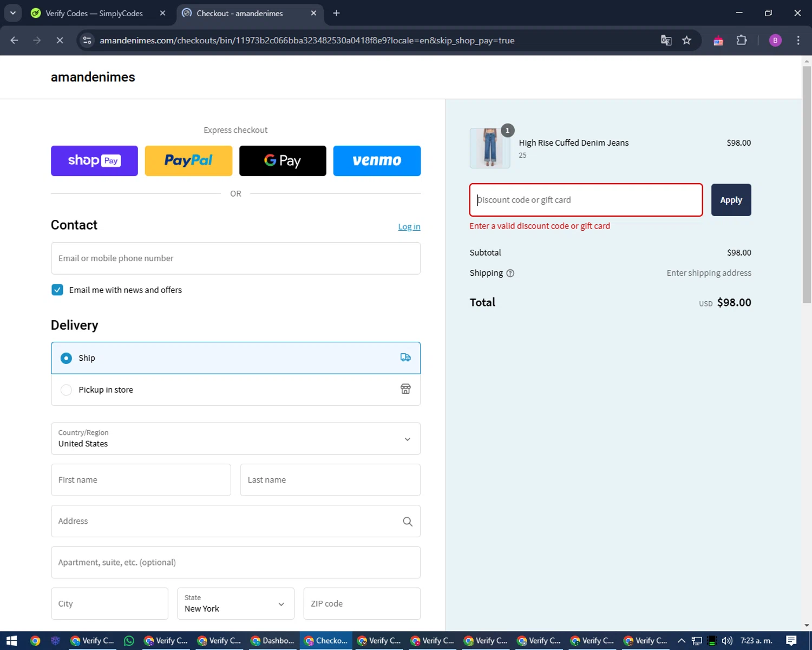Click the City input field
Screen dimensions: 812x650
tap(109, 603)
